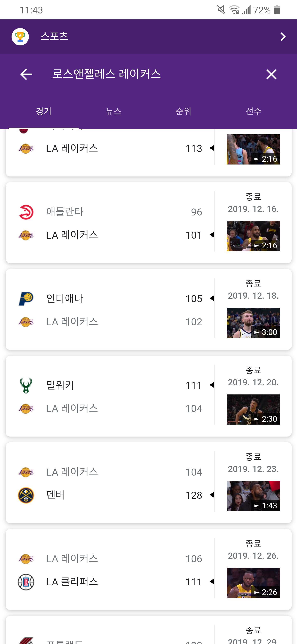Open the Atlanta Hawks logo
Viewport: 297px width, 644px height.
26,212
